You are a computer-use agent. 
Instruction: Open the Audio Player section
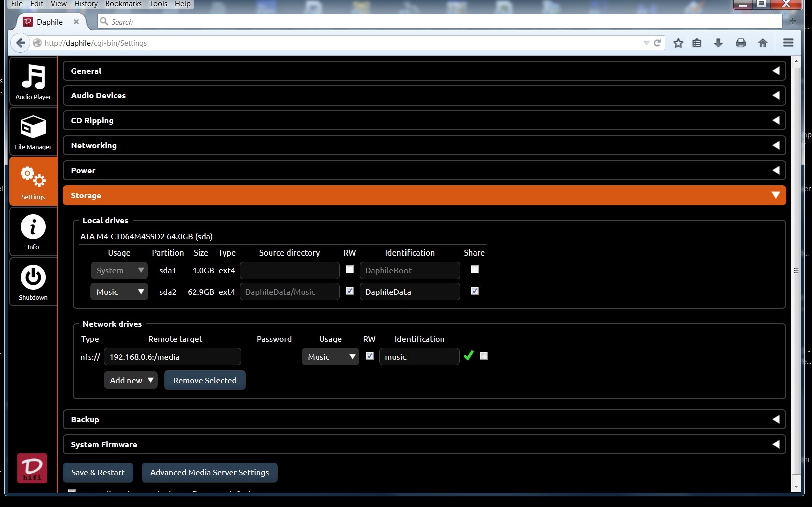click(x=33, y=81)
